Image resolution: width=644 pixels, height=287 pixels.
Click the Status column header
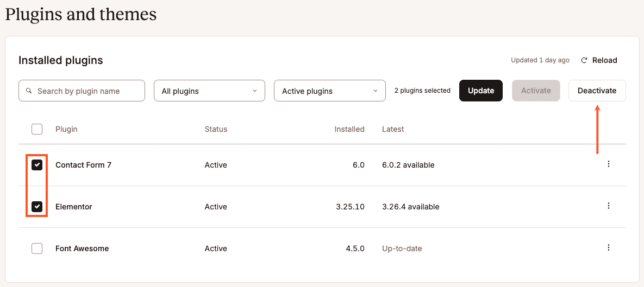point(216,129)
